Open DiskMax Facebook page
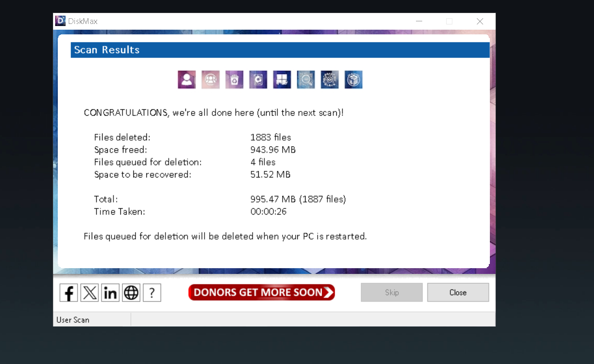Screen dimensions: 594x364 point(69,293)
